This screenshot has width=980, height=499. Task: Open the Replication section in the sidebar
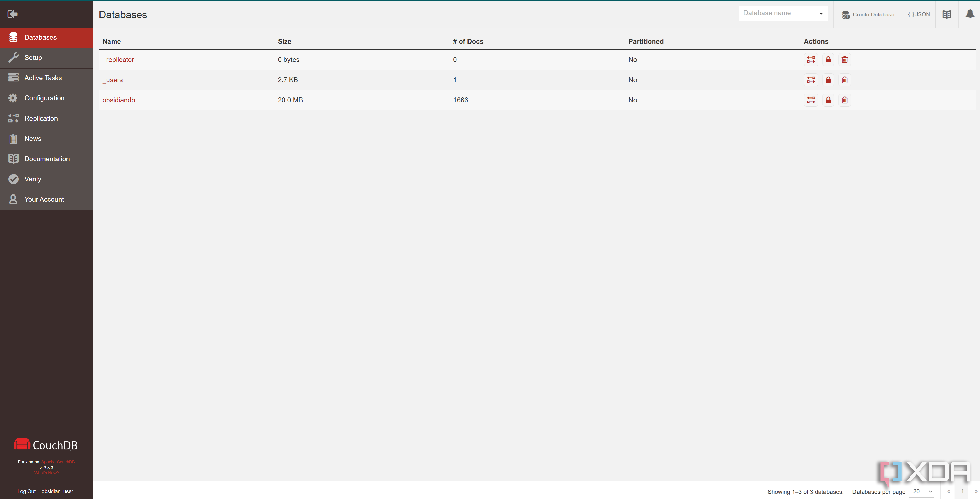(41, 118)
